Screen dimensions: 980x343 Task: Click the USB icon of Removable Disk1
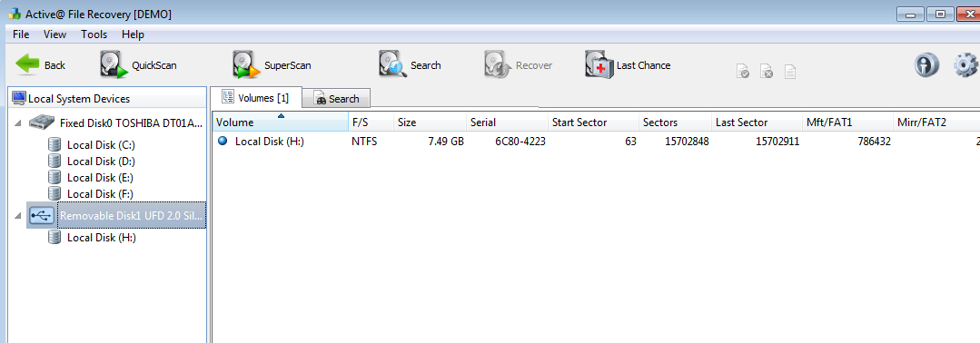click(42, 216)
